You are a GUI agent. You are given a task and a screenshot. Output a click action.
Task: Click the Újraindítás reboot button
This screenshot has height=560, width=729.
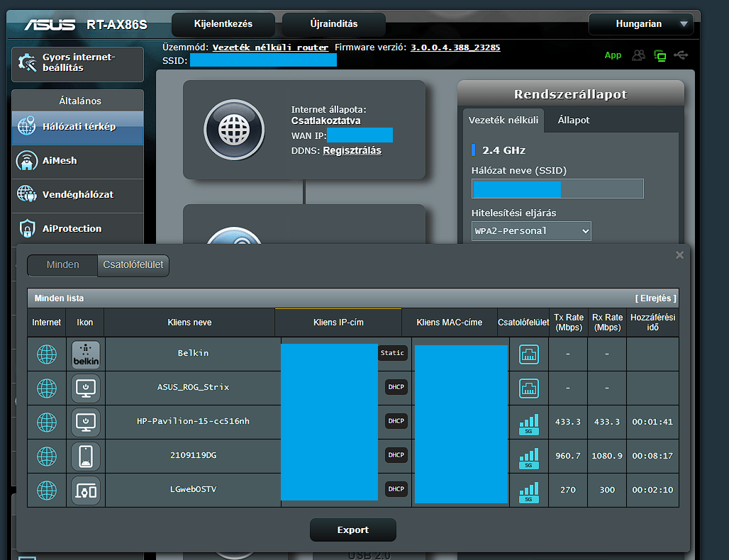click(x=334, y=24)
